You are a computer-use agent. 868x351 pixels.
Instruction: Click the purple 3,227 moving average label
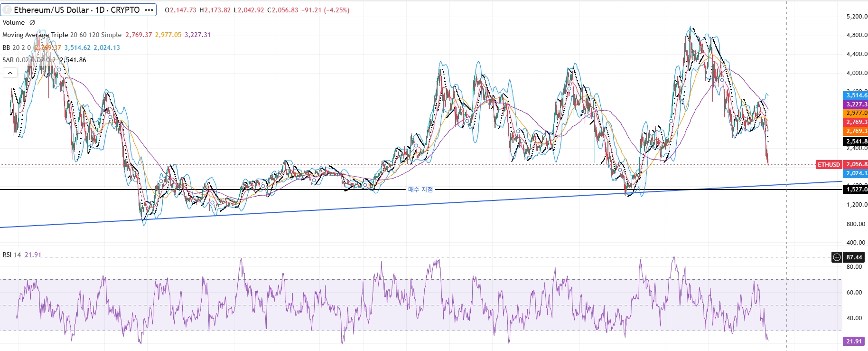point(856,104)
